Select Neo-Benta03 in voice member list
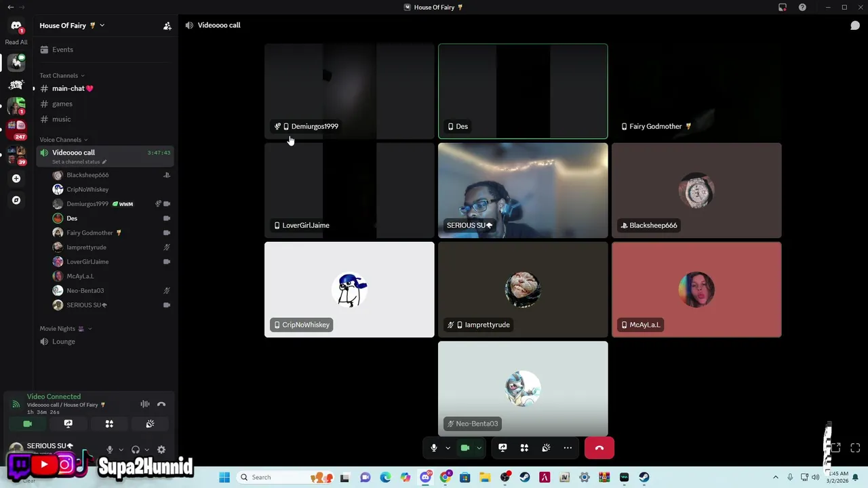The image size is (868, 488). click(x=112, y=291)
